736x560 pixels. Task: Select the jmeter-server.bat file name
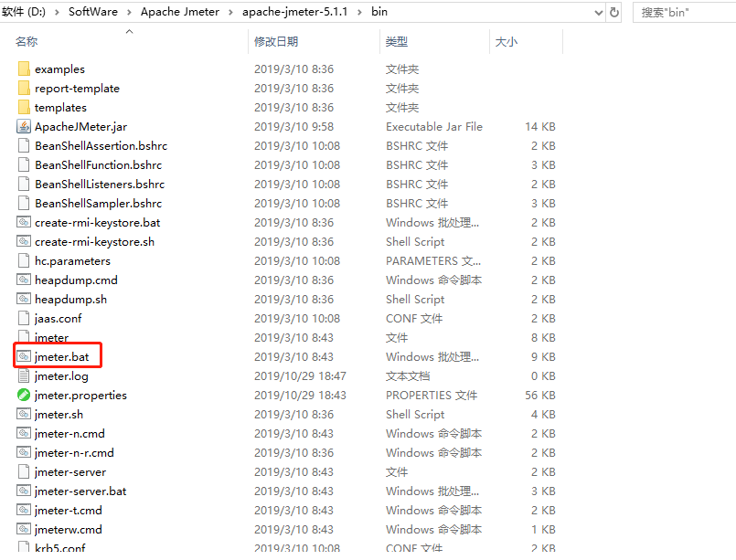click(80, 491)
